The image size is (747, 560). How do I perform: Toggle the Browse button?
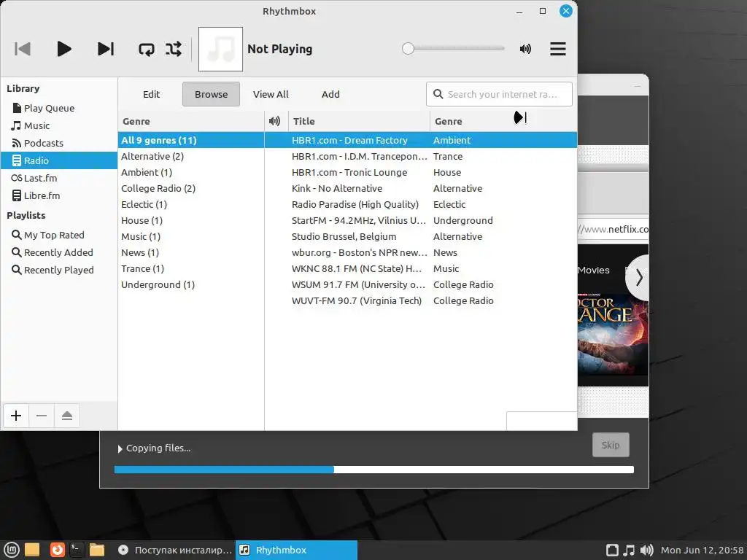point(211,94)
